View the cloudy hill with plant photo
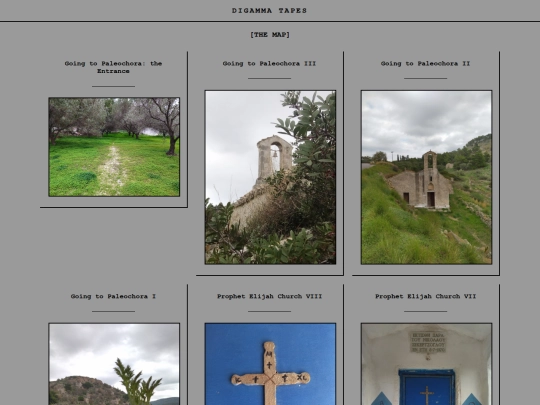The width and height of the screenshot is (540, 405). 114,364
